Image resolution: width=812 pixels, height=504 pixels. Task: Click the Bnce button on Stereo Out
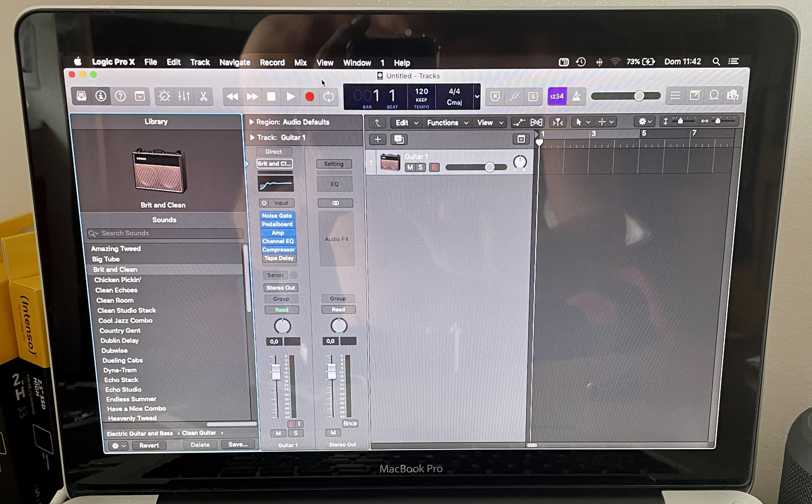pos(350,423)
